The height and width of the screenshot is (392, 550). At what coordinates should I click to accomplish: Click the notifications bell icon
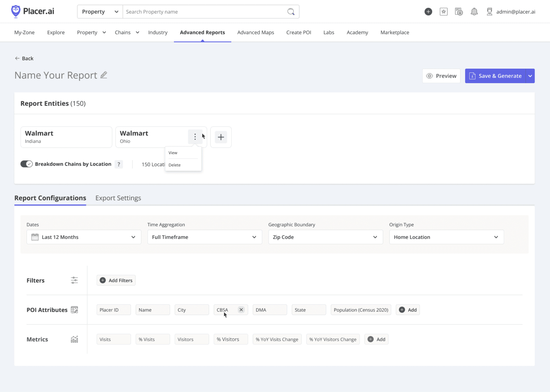474,11
